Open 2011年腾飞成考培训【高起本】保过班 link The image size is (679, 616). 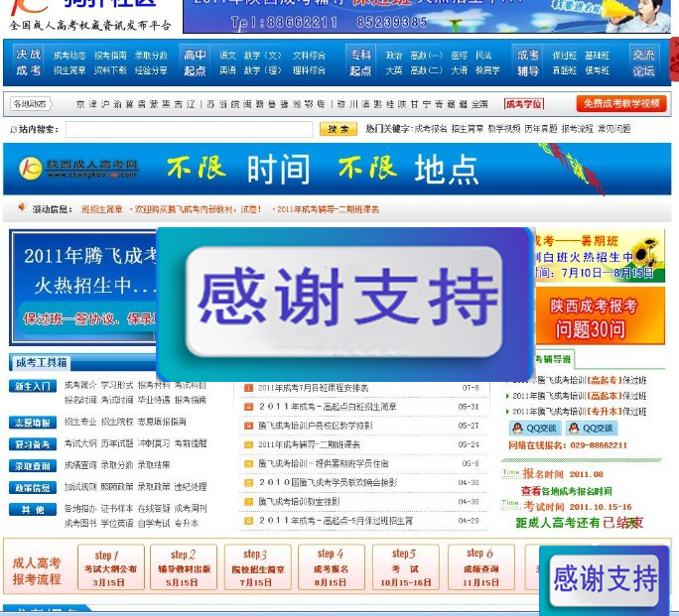click(x=580, y=396)
